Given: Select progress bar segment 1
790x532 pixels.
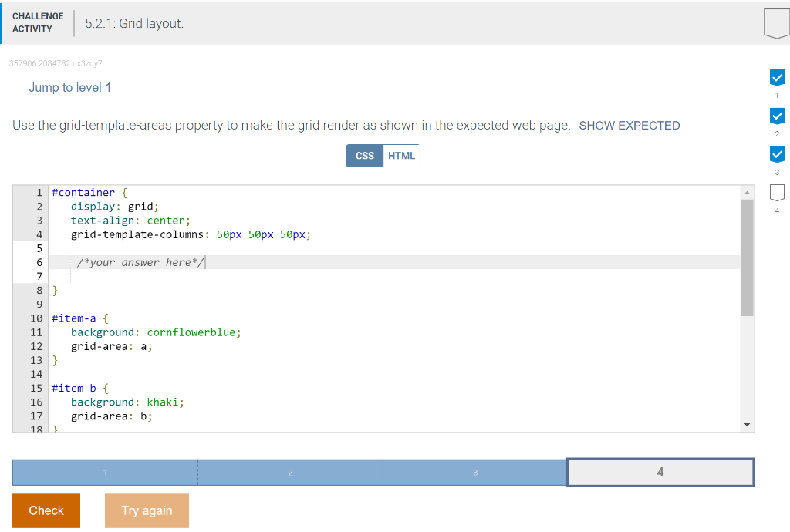Looking at the screenshot, I should click(x=105, y=472).
